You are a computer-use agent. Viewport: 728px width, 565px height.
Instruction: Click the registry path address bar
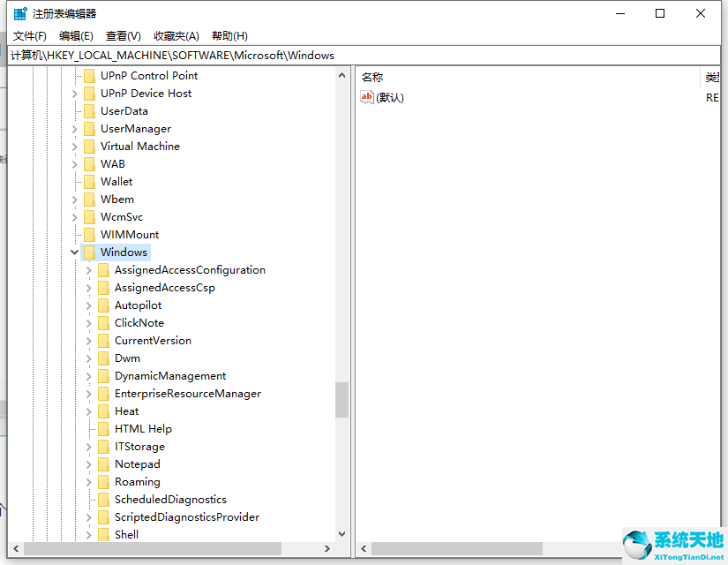[265, 55]
